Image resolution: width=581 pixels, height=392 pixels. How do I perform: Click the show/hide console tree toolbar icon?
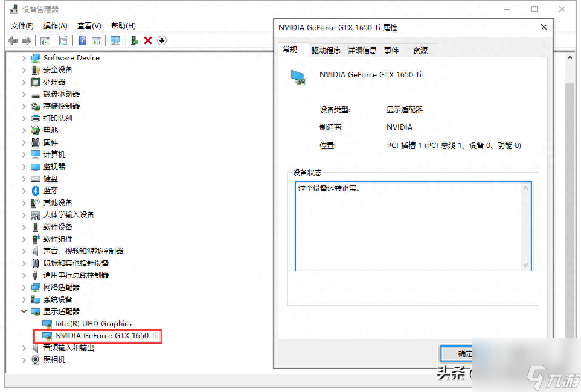(x=45, y=40)
